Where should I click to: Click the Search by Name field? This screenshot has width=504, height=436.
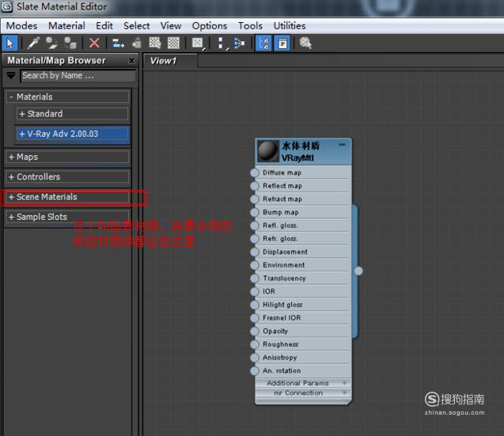78,76
